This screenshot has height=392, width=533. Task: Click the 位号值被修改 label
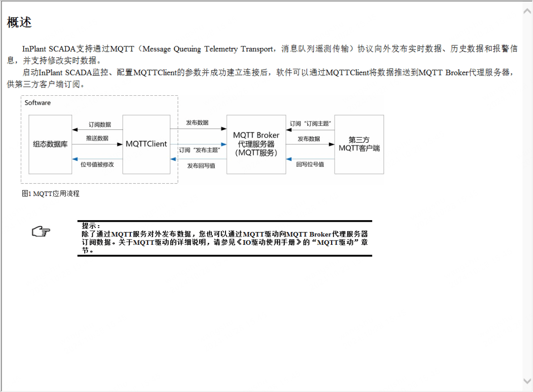pyautogui.click(x=97, y=164)
